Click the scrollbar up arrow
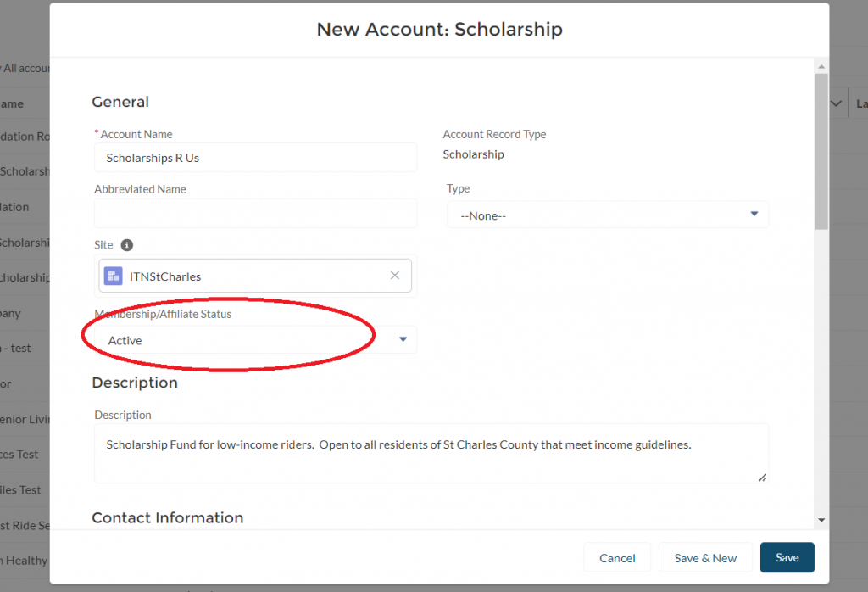The image size is (868, 592). click(x=821, y=65)
